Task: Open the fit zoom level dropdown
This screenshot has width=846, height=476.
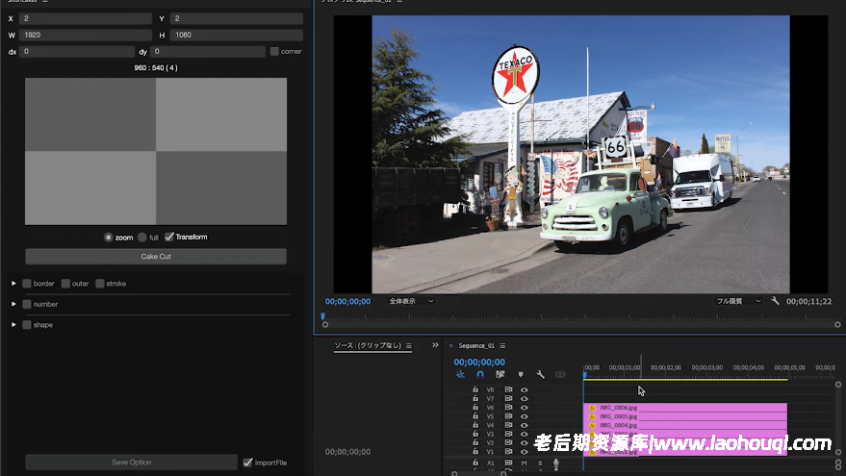Action: tap(411, 300)
